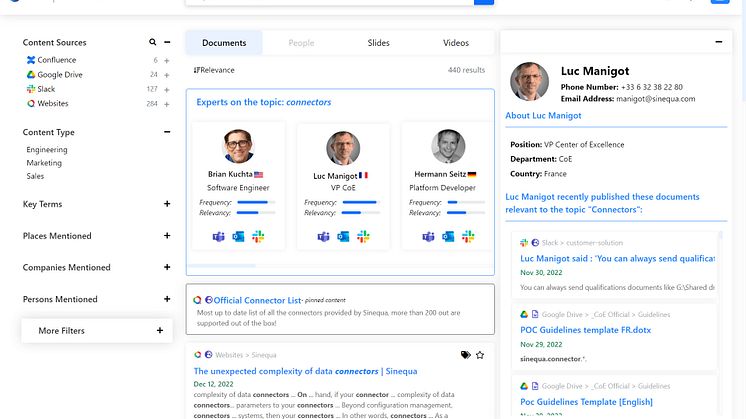Open Microsoft Teams chat with Brian Kuchta

[218, 237]
